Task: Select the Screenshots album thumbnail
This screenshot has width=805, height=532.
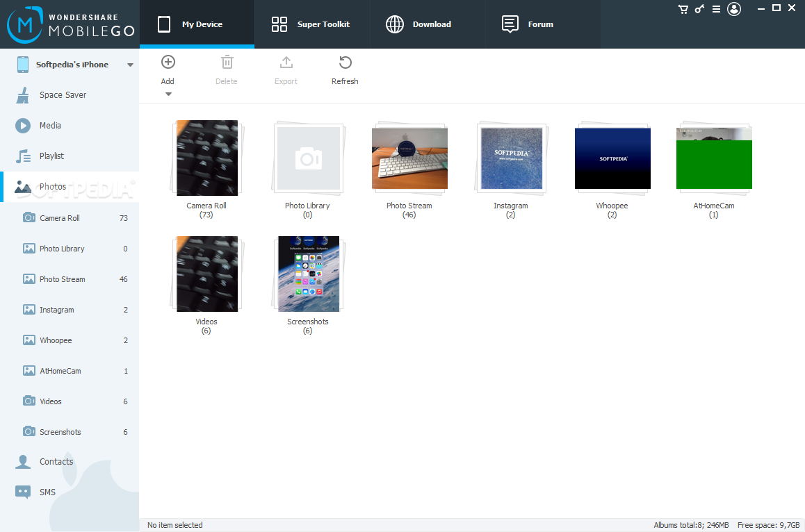Action: tap(309, 274)
